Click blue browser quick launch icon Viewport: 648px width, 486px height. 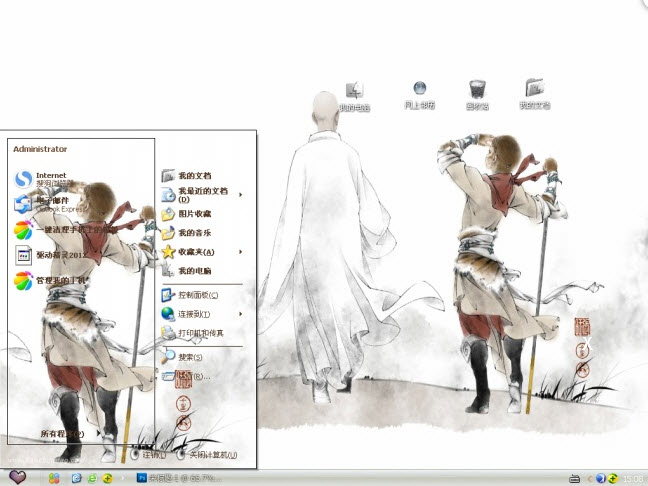click(x=76, y=478)
